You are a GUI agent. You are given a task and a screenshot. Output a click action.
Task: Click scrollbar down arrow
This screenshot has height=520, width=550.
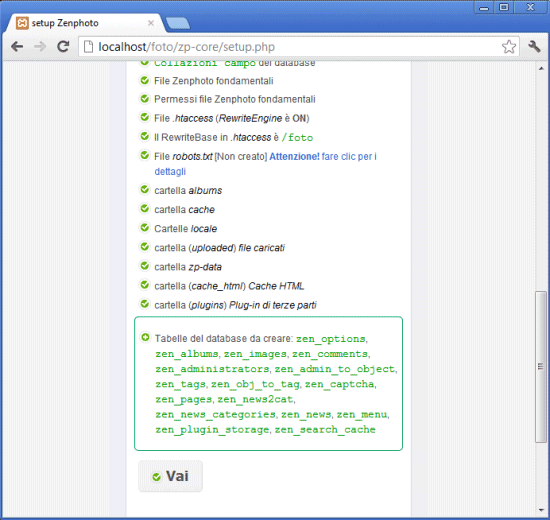pos(541,510)
